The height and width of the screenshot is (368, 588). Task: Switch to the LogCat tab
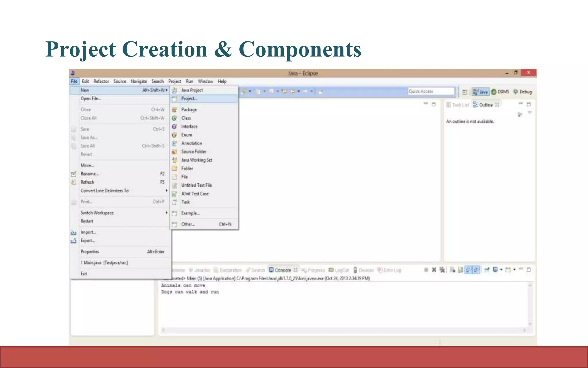click(x=339, y=270)
